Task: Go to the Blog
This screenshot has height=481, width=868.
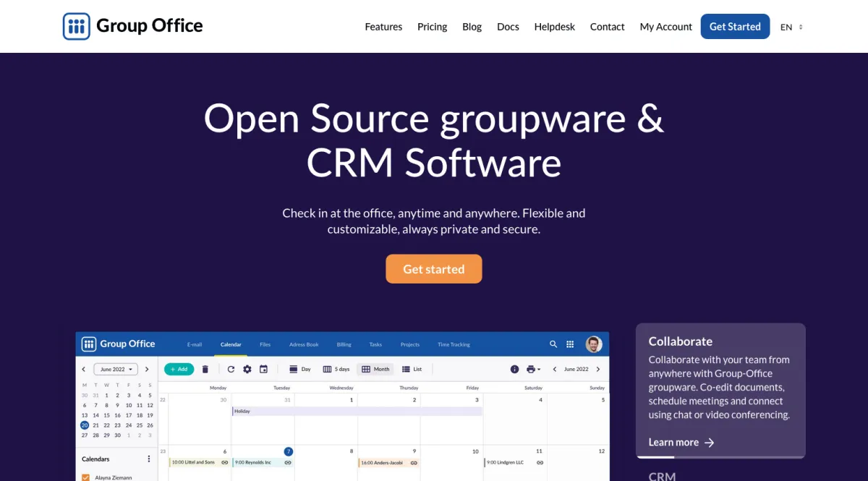Action: coord(472,27)
